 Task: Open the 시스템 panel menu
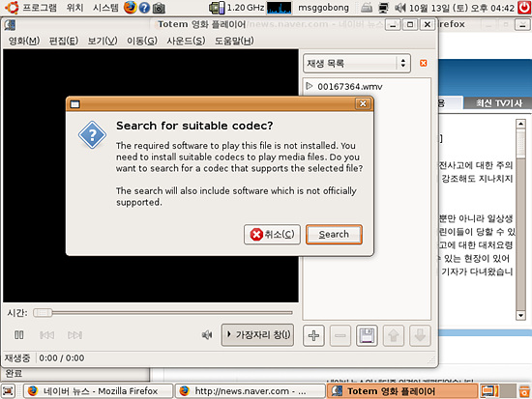pos(105,8)
